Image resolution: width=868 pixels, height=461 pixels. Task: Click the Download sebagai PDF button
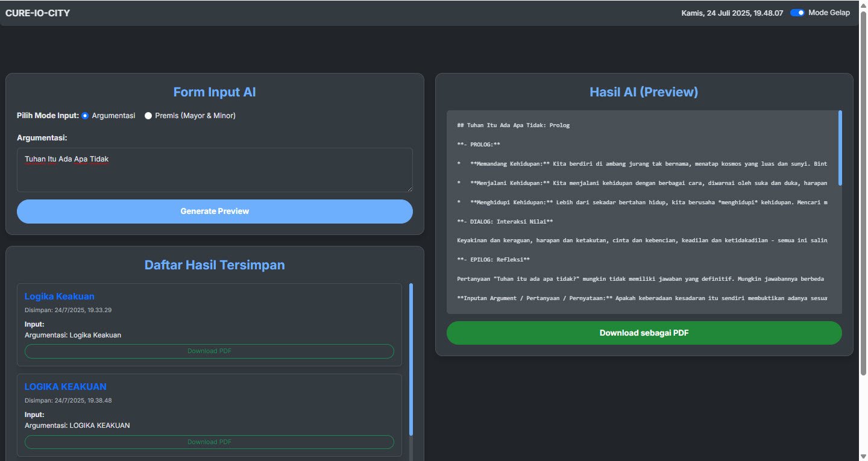pos(644,333)
